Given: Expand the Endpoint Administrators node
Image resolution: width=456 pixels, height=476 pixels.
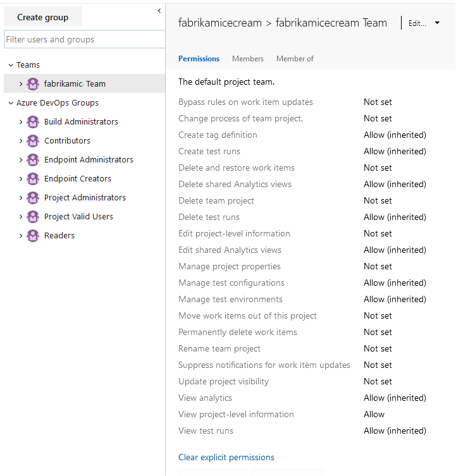Looking at the screenshot, I should point(21,160).
